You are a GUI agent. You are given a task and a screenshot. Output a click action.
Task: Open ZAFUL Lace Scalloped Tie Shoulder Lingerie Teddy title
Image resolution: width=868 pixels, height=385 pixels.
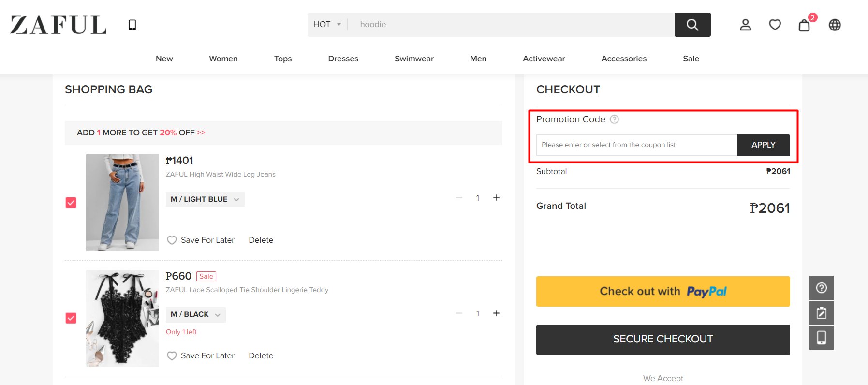247,290
